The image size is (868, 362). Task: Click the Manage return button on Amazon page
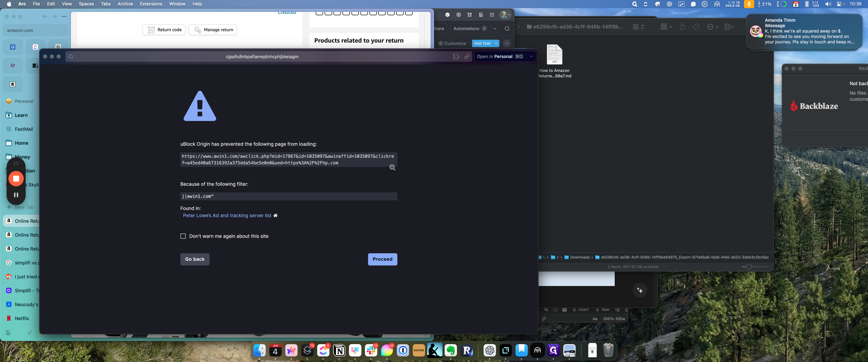(213, 30)
